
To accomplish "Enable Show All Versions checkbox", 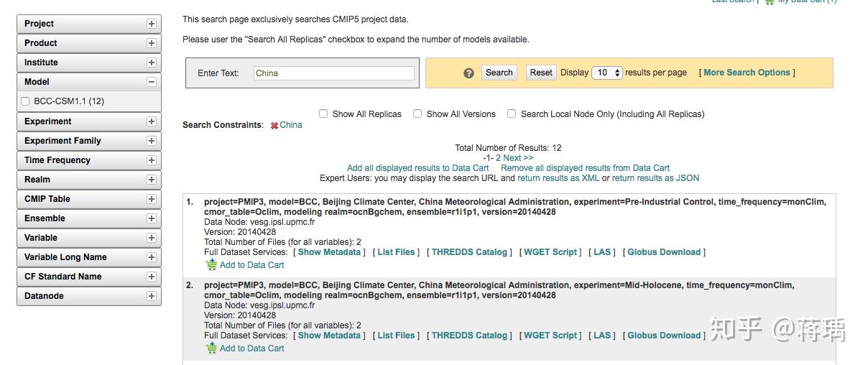I will click(417, 114).
